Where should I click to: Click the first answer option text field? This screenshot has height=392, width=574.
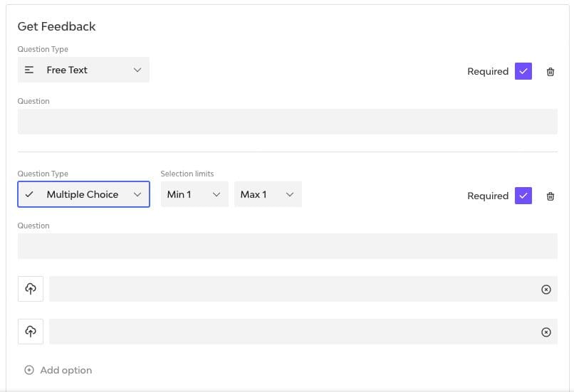click(x=292, y=289)
